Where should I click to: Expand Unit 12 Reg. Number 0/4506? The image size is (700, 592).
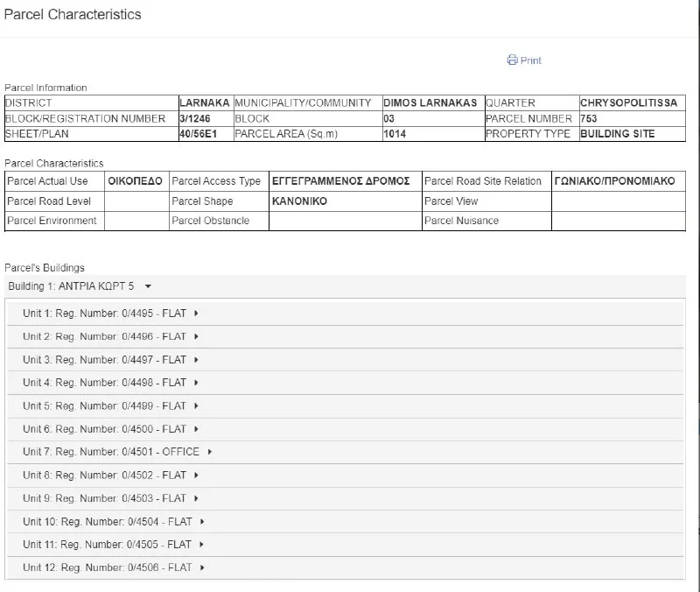[x=113, y=567]
